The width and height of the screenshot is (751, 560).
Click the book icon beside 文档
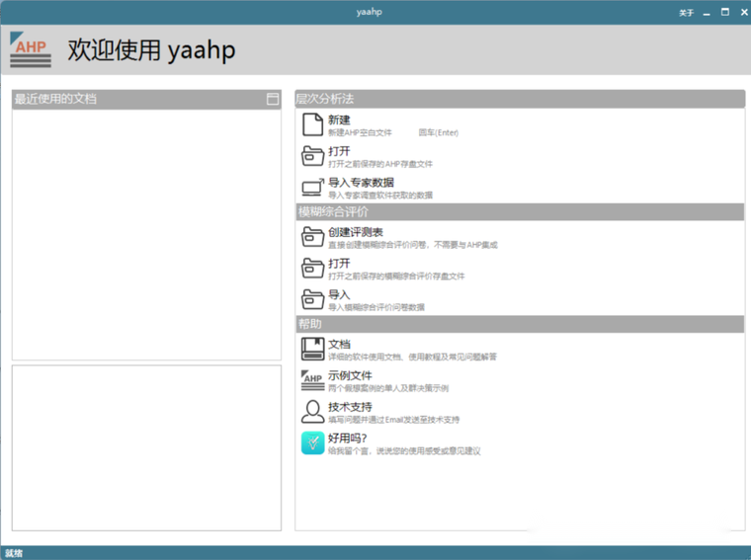(312, 349)
